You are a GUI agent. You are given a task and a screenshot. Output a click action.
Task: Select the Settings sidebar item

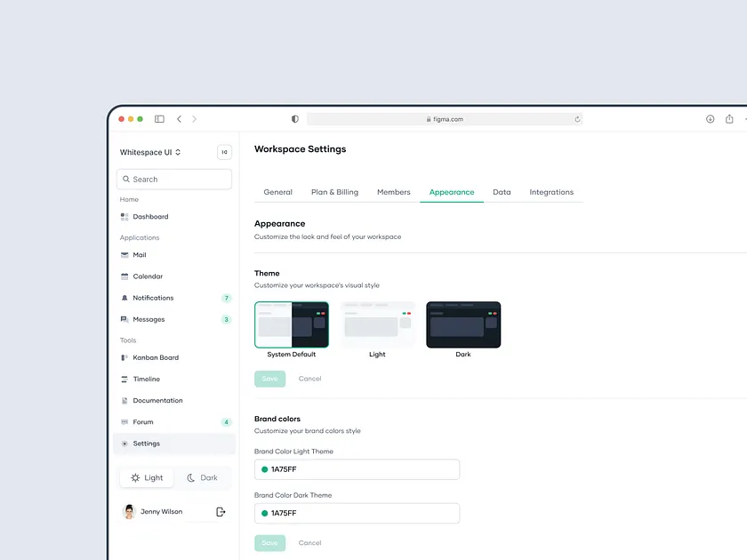[x=174, y=444]
